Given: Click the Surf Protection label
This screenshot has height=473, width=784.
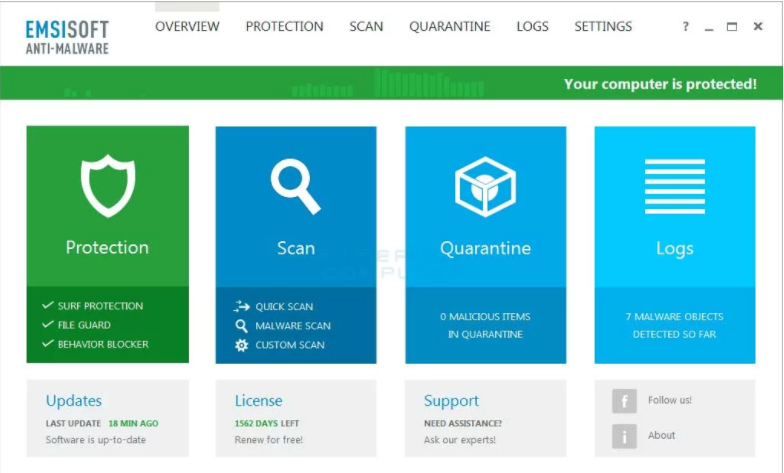Looking at the screenshot, I should [100, 306].
